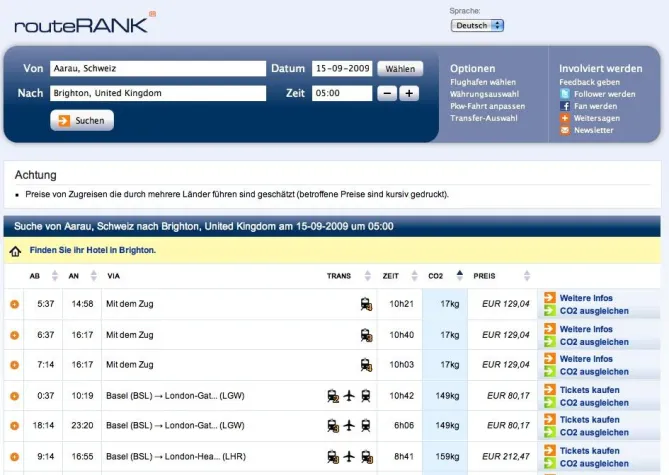Decrease time with the minus button
The width and height of the screenshot is (669, 475).
click(x=387, y=94)
